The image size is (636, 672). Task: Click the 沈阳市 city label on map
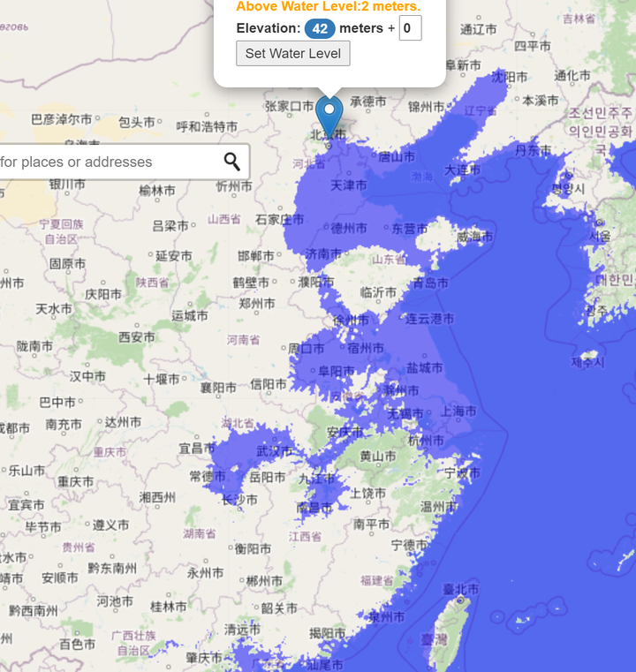pos(509,77)
